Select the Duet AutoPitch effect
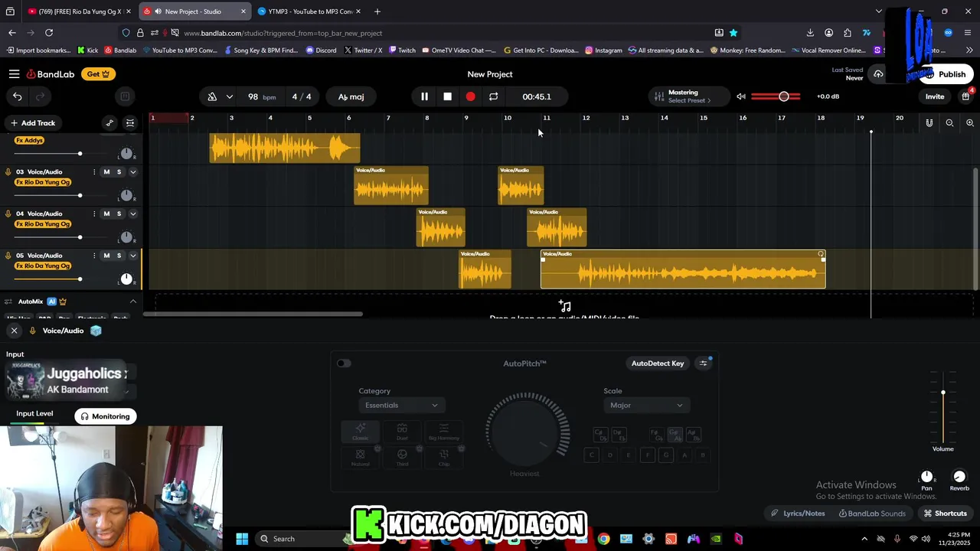This screenshot has width=980, height=551. point(402,432)
